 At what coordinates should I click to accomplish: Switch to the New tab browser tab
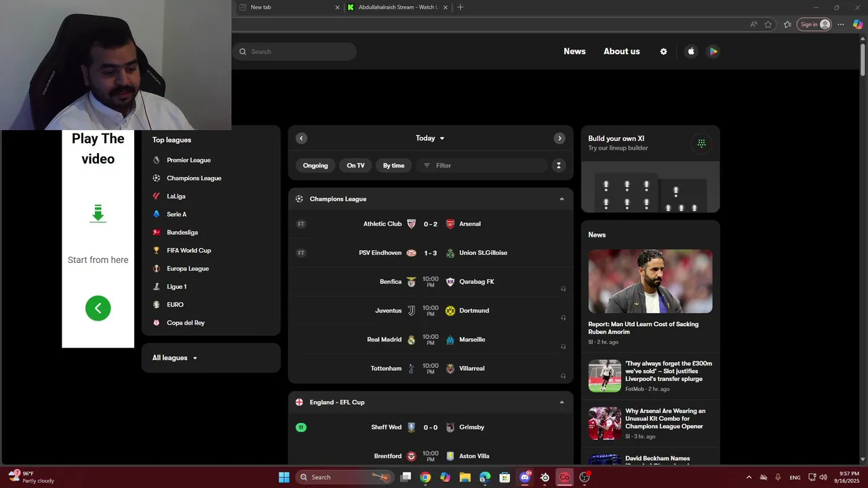[x=290, y=7]
